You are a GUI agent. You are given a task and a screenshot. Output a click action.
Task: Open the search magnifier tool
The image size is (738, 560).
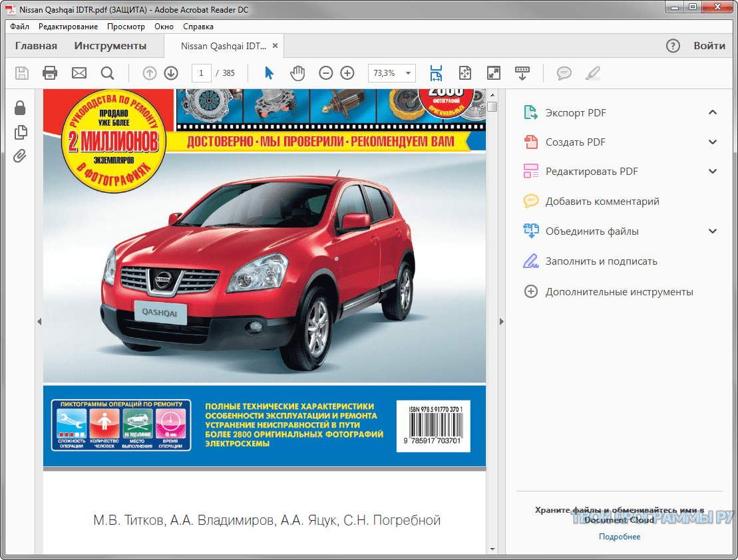click(x=107, y=73)
